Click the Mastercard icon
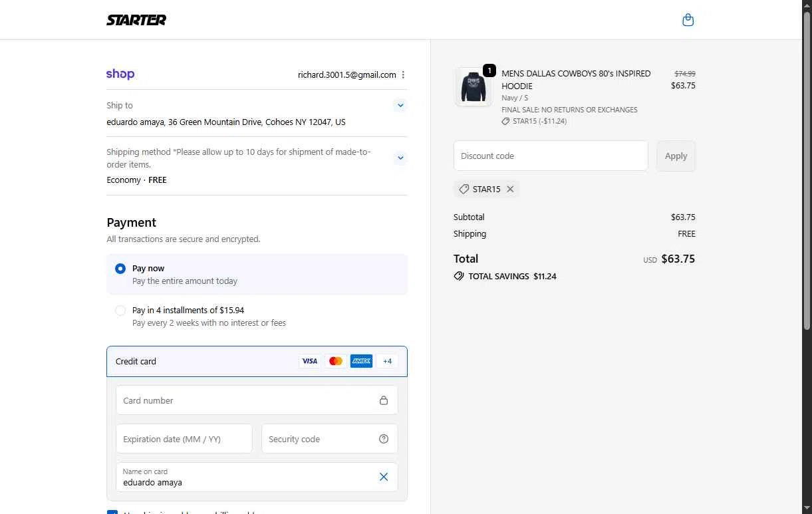The image size is (812, 514). click(336, 361)
